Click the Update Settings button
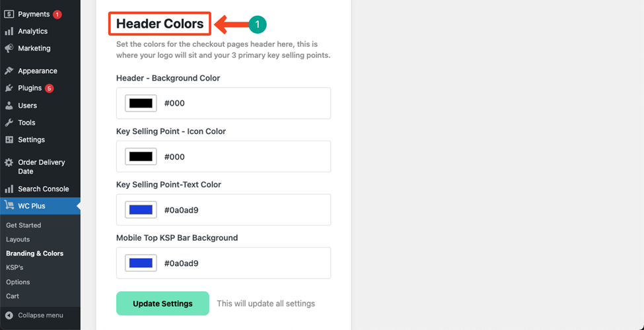This screenshot has height=330, width=644. point(162,304)
